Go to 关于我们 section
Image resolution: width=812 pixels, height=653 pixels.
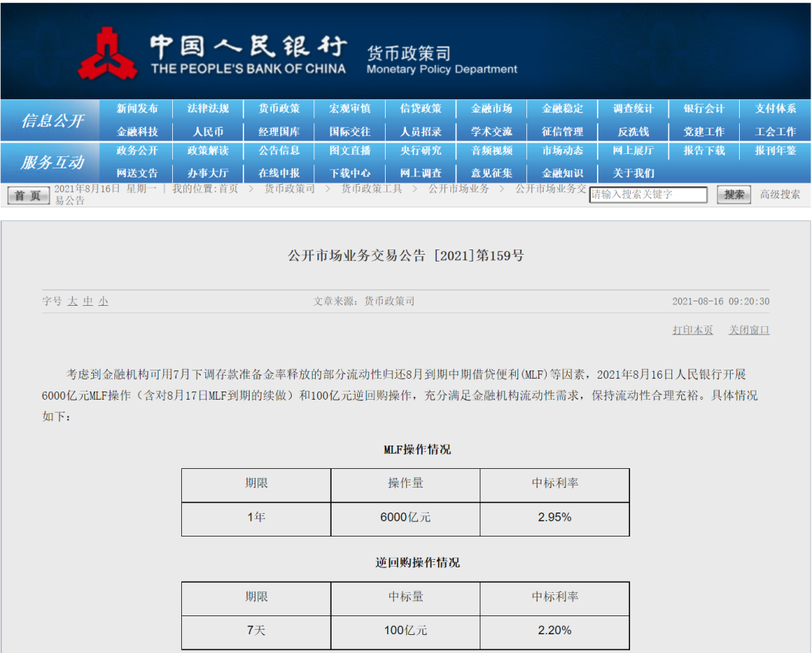[x=633, y=174]
